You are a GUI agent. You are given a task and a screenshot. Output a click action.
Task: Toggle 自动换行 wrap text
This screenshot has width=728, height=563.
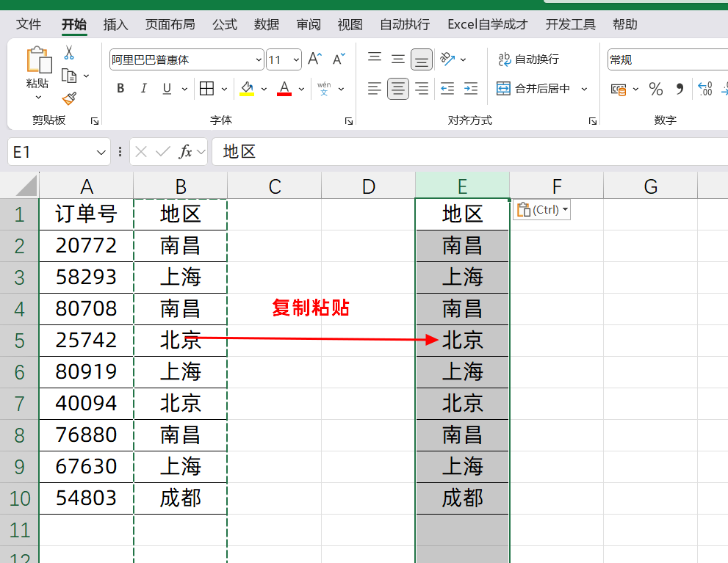pos(528,59)
